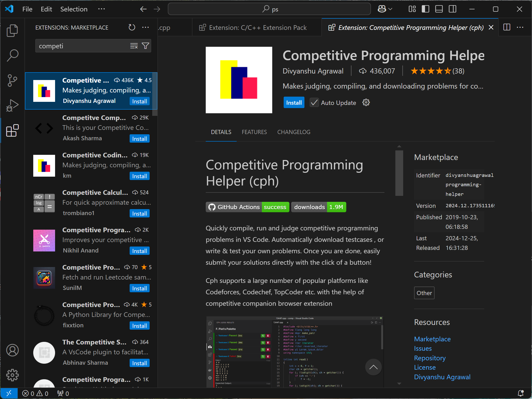Open the Source Control view
The image size is (532, 399).
[x=12, y=81]
